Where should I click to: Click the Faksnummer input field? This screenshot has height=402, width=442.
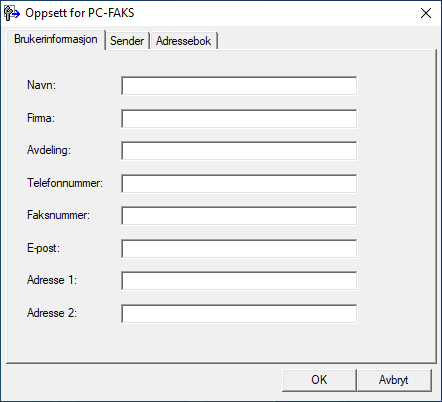pyautogui.click(x=239, y=216)
